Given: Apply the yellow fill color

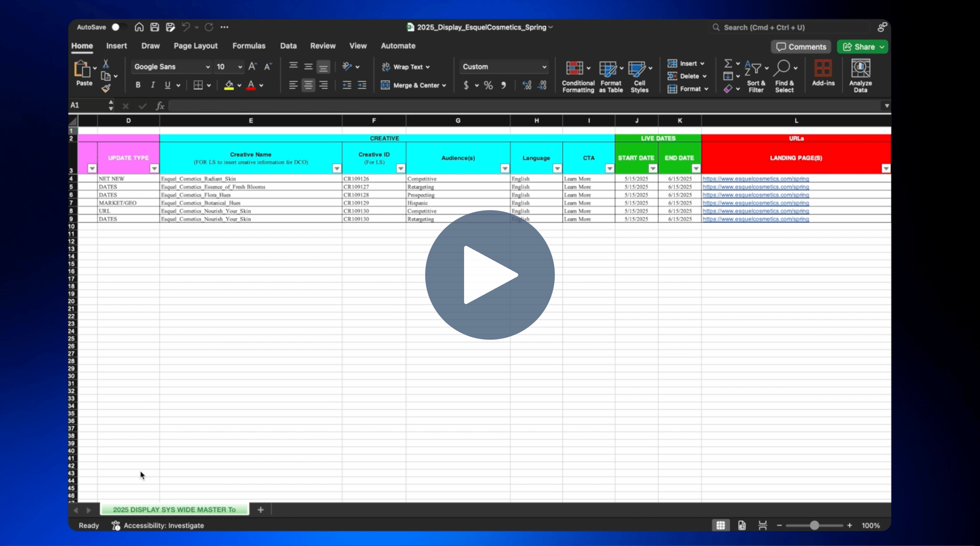Looking at the screenshot, I should 229,85.
